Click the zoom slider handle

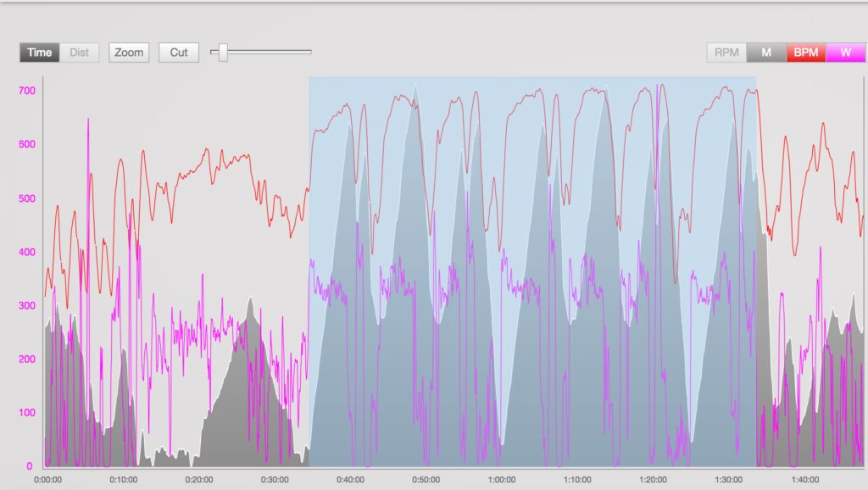[x=223, y=53]
